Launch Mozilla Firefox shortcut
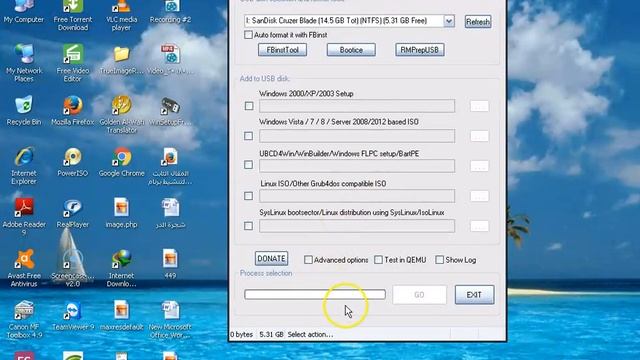The image size is (640, 360). point(73,111)
